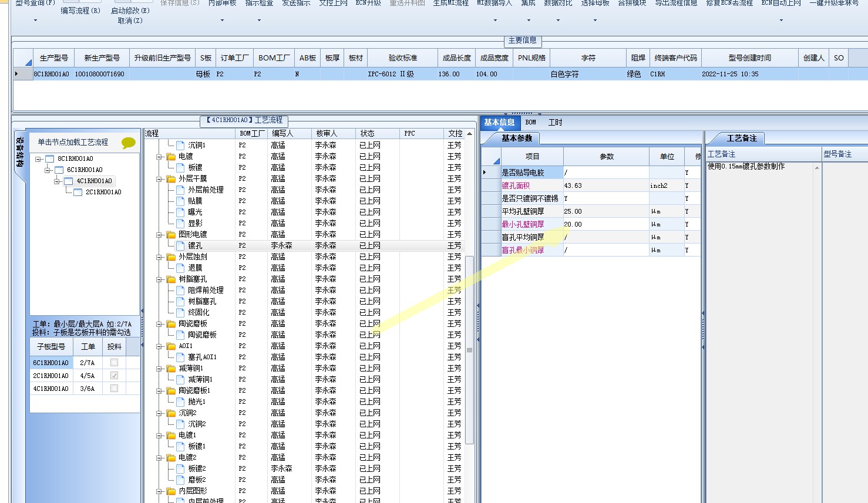Switch to the 基本信息 tab
This screenshot has height=503, width=868.
[x=499, y=123]
